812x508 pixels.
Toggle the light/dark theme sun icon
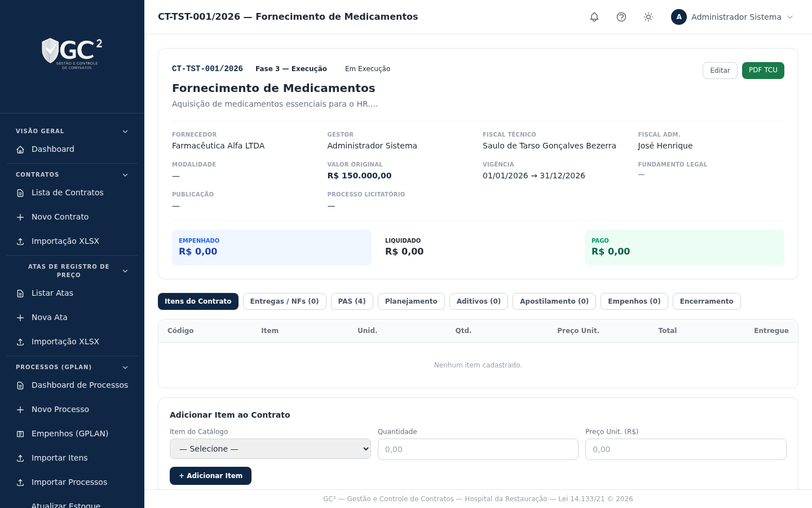(648, 17)
